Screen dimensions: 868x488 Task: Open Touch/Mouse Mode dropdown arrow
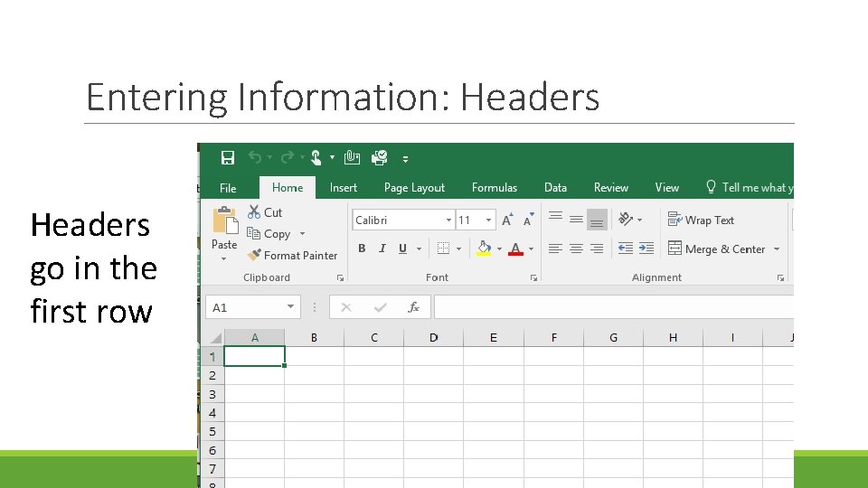(332, 157)
